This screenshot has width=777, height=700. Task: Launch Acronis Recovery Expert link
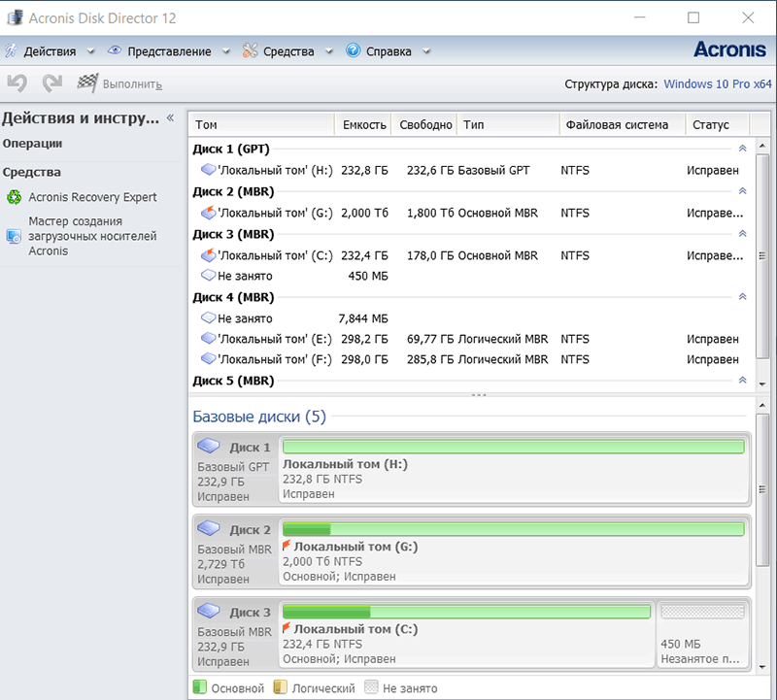pos(92,197)
